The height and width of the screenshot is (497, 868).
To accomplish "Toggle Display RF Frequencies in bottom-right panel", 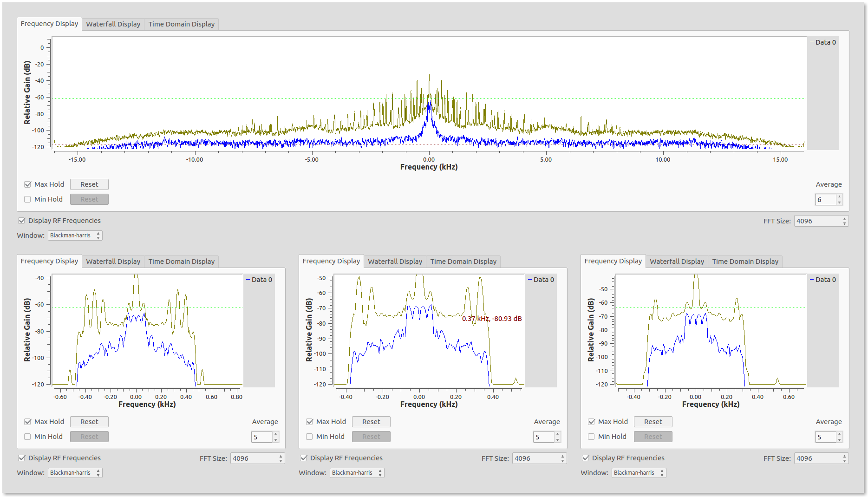I will (x=585, y=458).
